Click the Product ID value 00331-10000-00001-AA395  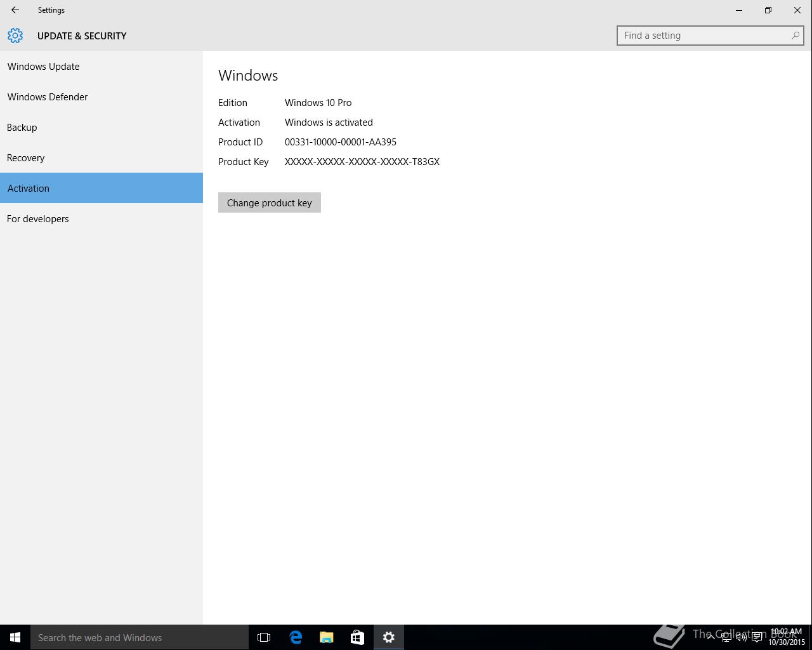click(x=341, y=142)
